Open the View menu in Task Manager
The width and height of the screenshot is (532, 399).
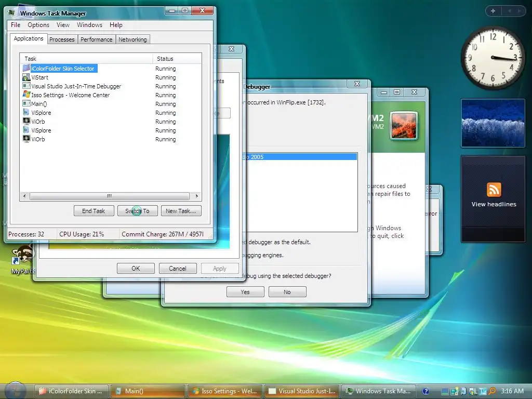pos(63,25)
